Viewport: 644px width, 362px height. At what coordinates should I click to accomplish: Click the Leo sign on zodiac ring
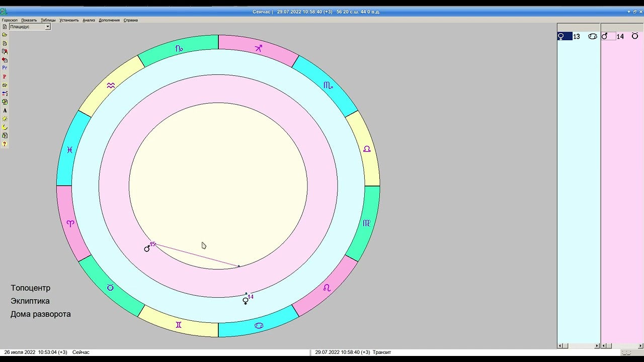click(327, 288)
